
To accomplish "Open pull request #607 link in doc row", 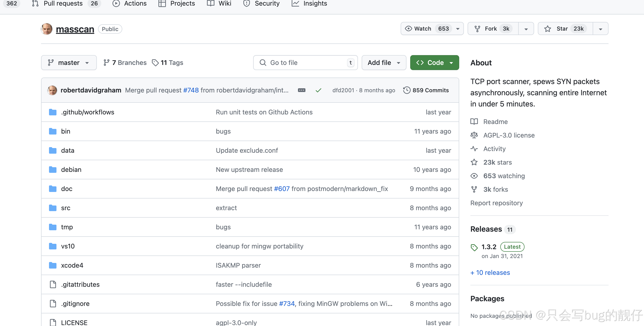I will pyautogui.click(x=282, y=189).
